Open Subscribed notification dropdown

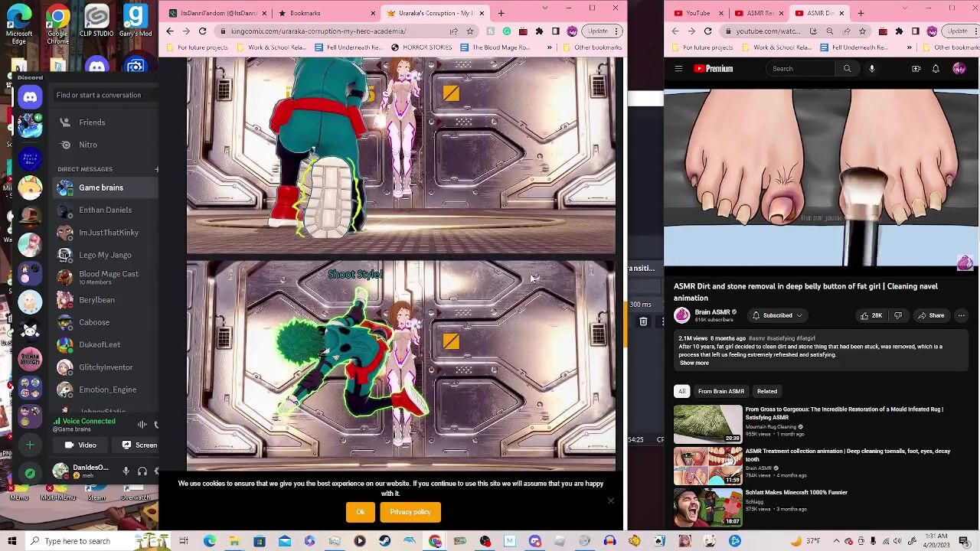(777, 315)
